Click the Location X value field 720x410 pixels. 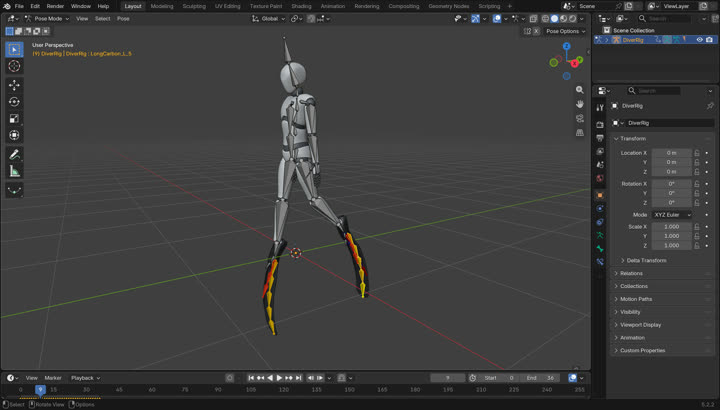[672, 153]
